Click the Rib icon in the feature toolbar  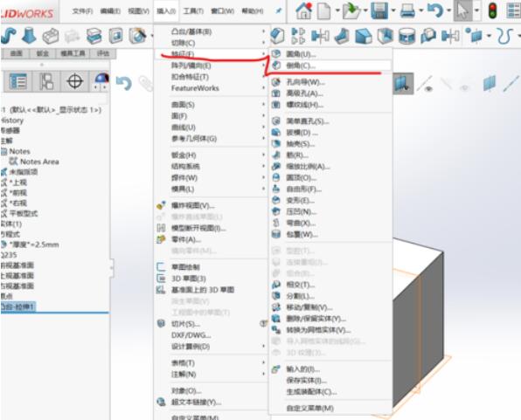pyautogui.click(x=342, y=36)
